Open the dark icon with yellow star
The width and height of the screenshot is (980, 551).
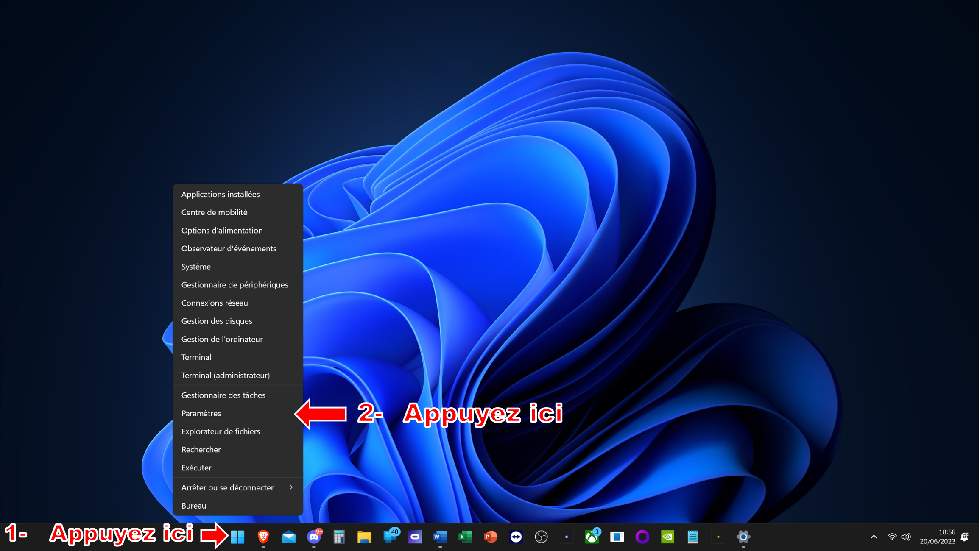[719, 537]
